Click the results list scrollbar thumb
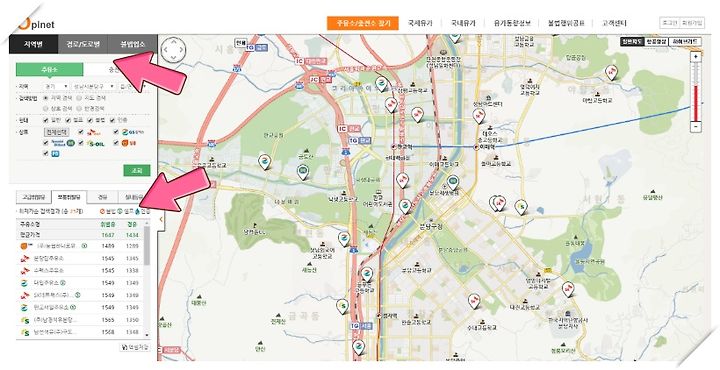The image size is (720, 370). (x=146, y=246)
